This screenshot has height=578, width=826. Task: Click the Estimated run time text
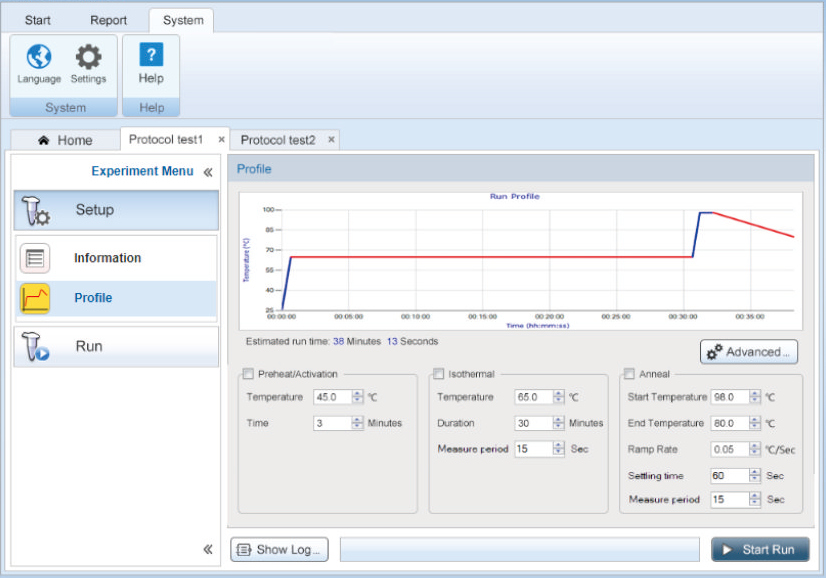coord(342,341)
